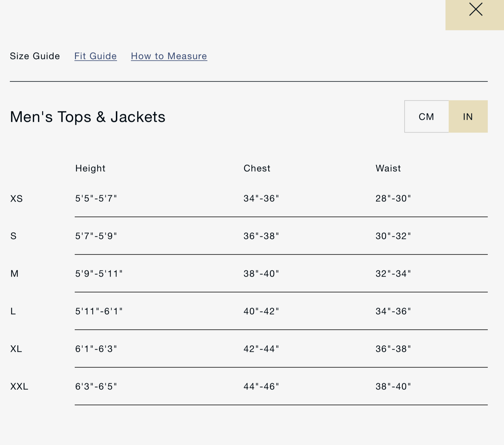The height and width of the screenshot is (445, 504).
Task: Open the Fit Guide link
Action: click(96, 56)
